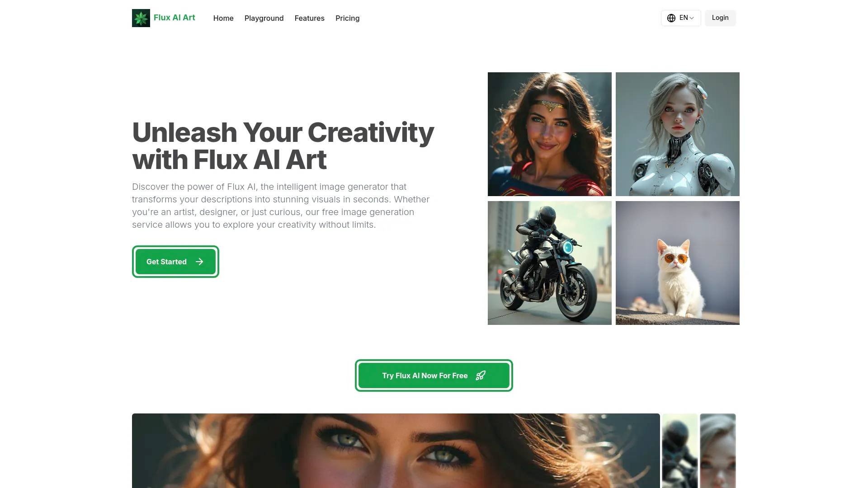The image size is (868, 488).
Task: Enable free trial via Get Started toggle
Action: coord(175,261)
